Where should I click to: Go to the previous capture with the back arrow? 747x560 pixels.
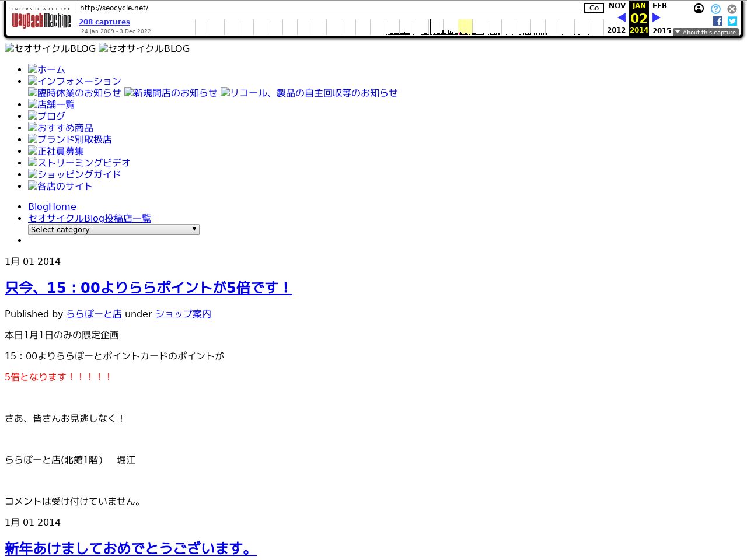point(620,17)
